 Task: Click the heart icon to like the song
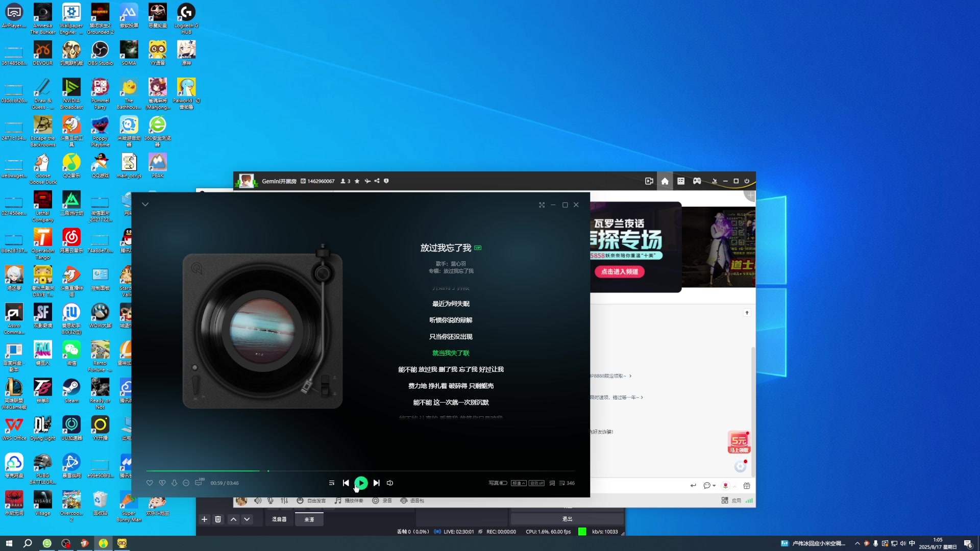pos(150,483)
